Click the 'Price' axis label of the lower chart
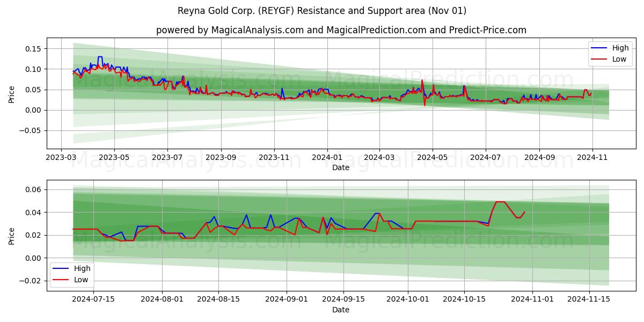 point(12,236)
